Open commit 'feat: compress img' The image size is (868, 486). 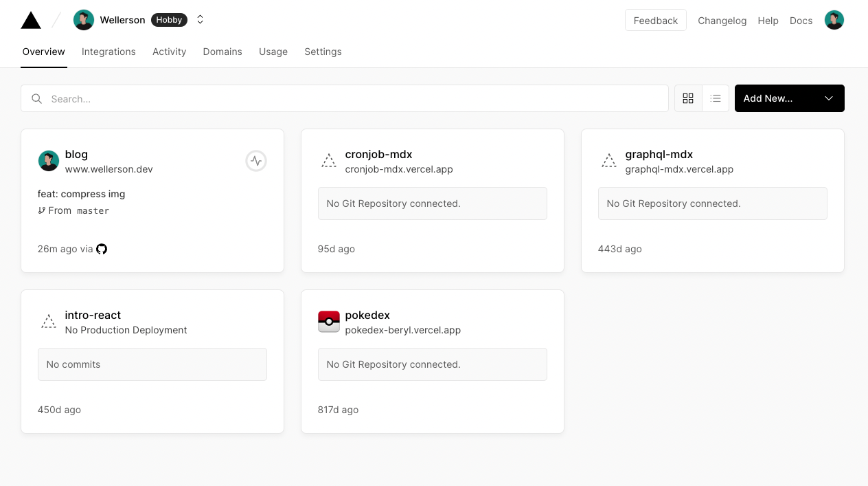coord(82,194)
